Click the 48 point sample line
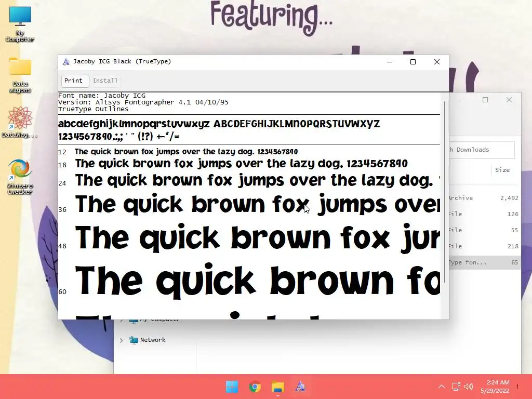This screenshot has height=399, width=532. pyautogui.click(x=258, y=238)
